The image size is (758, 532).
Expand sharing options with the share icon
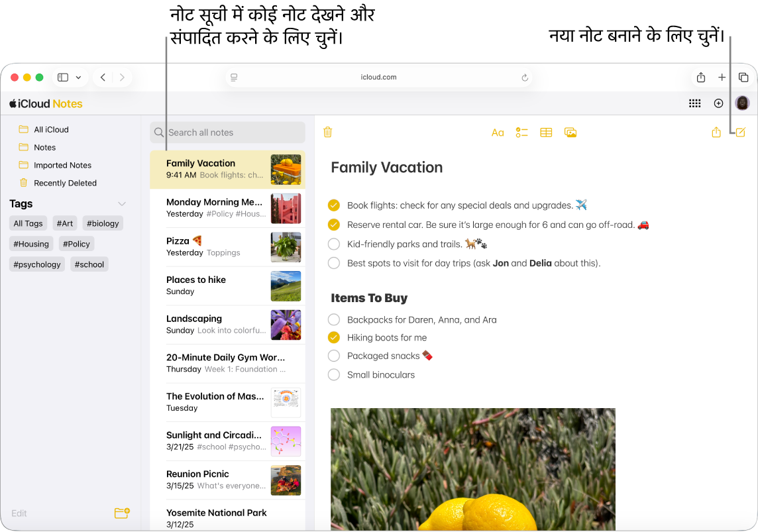click(716, 132)
